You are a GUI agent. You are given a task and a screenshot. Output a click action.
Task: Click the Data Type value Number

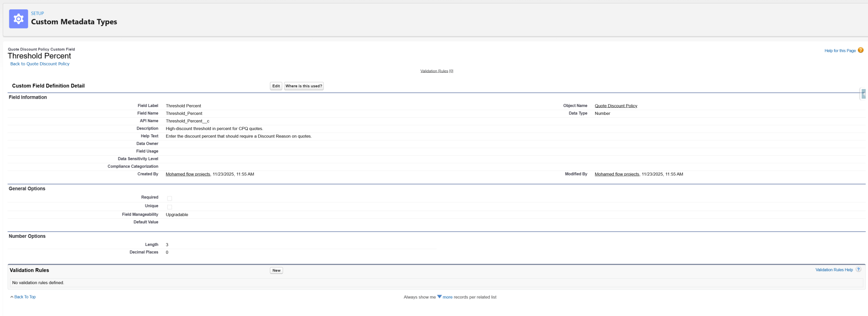click(602, 114)
